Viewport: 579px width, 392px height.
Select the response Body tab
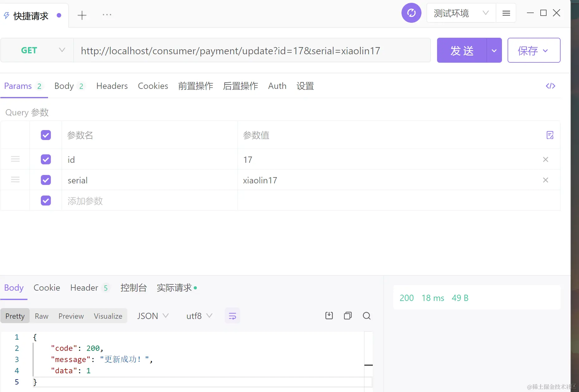tap(14, 288)
